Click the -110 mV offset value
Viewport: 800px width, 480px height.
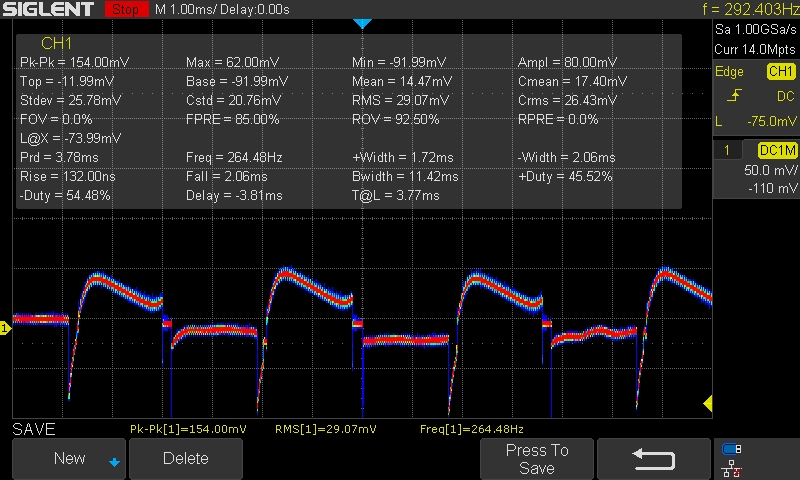pyautogui.click(x=772, y=188)
